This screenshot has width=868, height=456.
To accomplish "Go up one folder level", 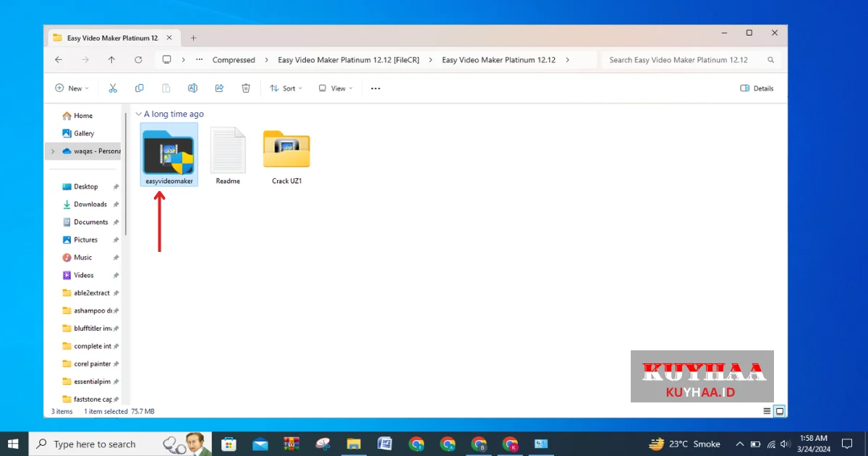I will pos(111,60).
